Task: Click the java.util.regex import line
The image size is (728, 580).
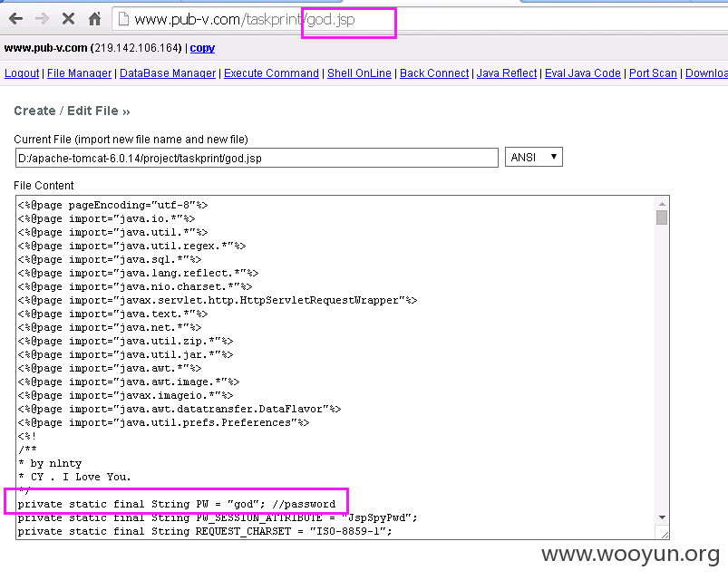Action: point(131,246)
